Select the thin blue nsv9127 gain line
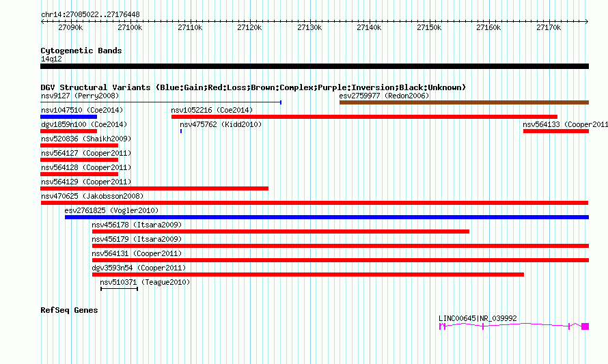Viewport: 608px width, 364px height. [x=161, y=102]
